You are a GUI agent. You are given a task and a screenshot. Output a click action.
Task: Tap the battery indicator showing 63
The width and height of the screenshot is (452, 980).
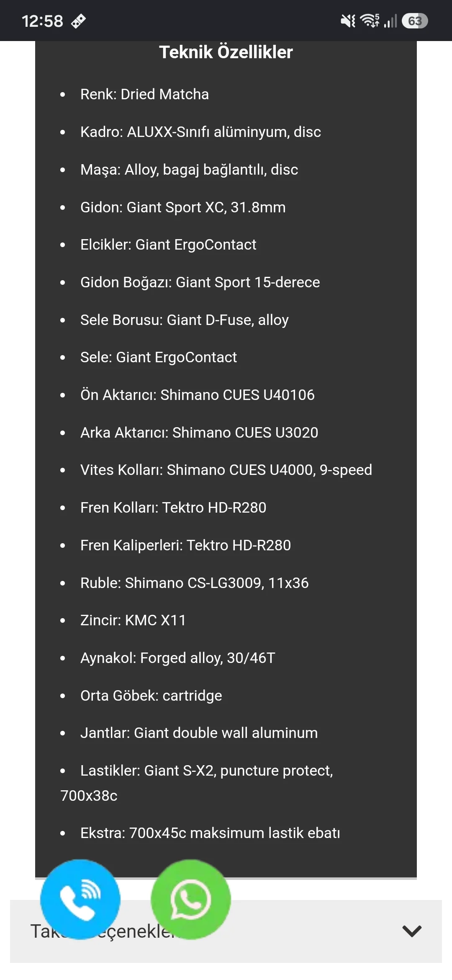coord(415,21)
